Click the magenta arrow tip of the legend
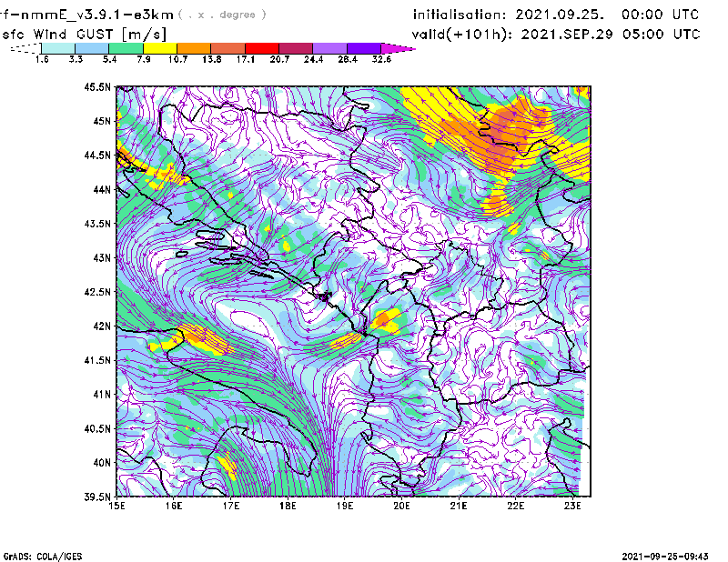The image size is (728, 562). point(398,48)
